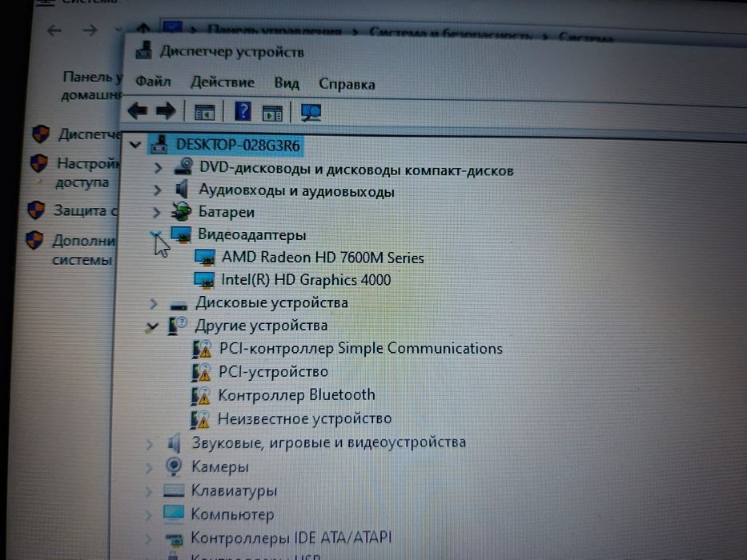Click the monitor icon beside Компьютер
This screenshot has width=747, height=560.
[174, 514]
